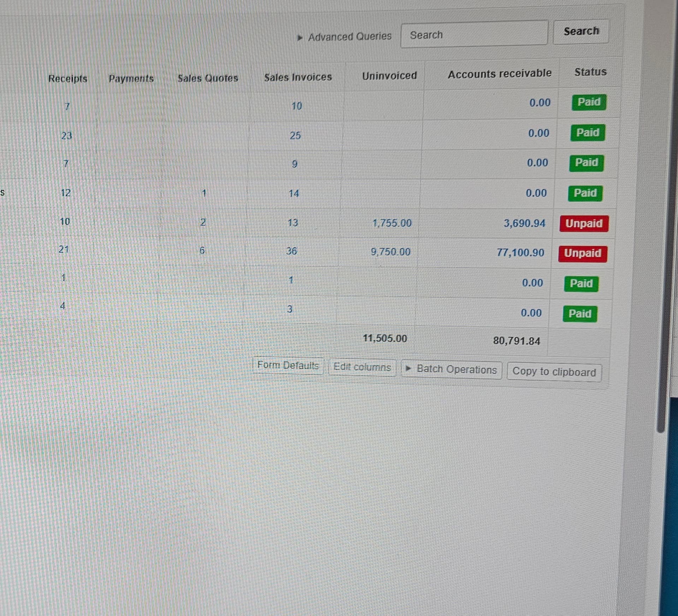Image resolution: width=678 pixels, height=616 pixels.
Task: Click the Uninvoiced column header
Action: coord(389,76)
